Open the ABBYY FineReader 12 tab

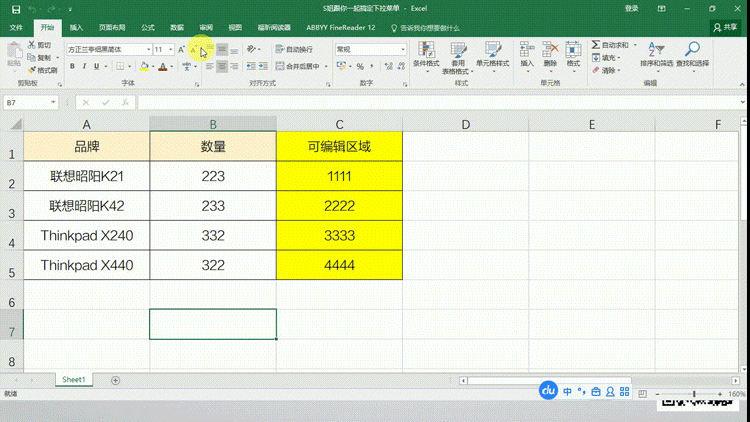(341, 28)
